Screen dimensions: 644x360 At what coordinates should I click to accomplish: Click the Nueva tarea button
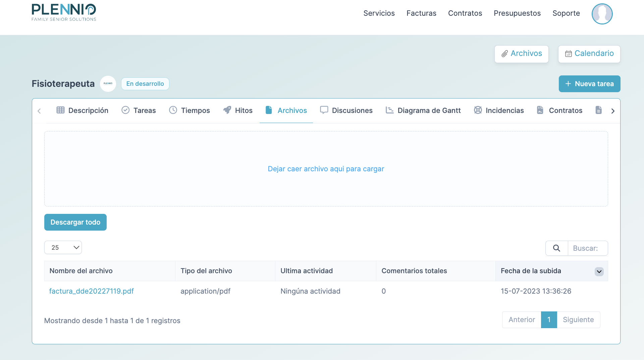(x=590, y=84)
